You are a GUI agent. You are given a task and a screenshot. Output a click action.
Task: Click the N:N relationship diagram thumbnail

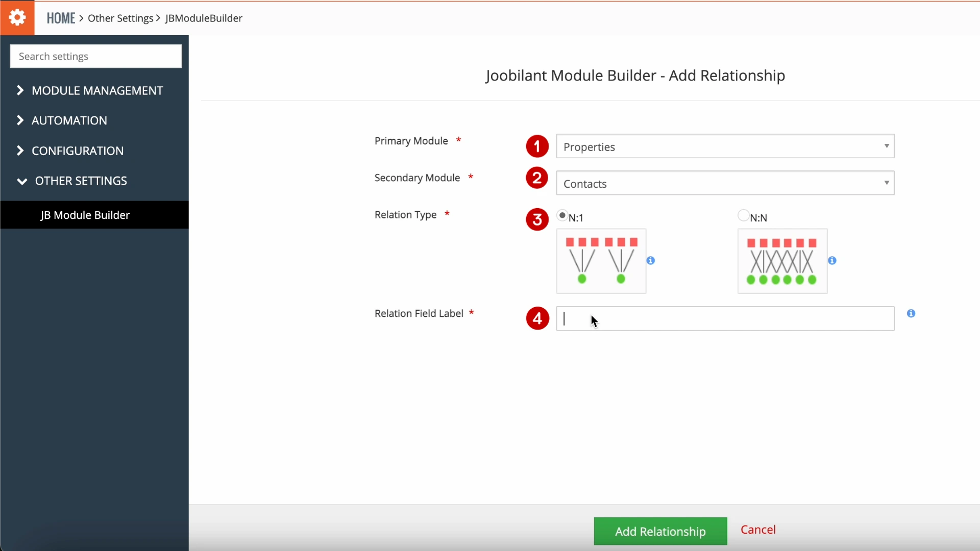click(x=782, y=261)
